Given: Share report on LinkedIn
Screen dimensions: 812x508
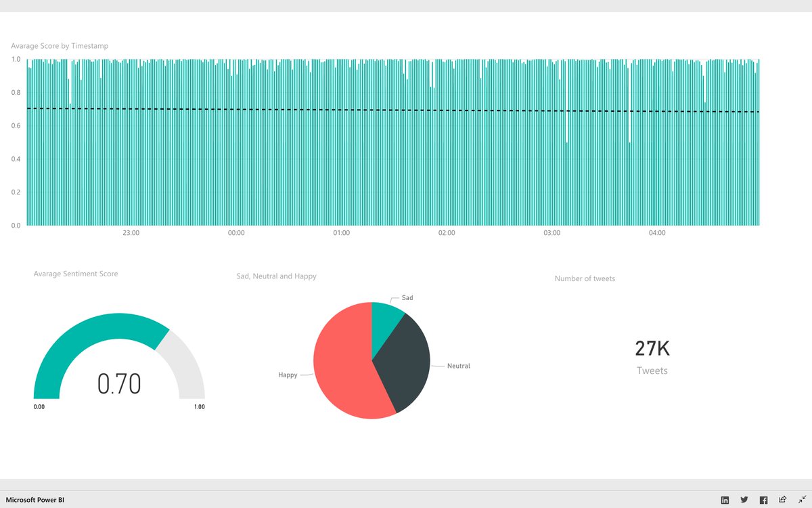Looking at the screenshot, I should click(725, 500).
